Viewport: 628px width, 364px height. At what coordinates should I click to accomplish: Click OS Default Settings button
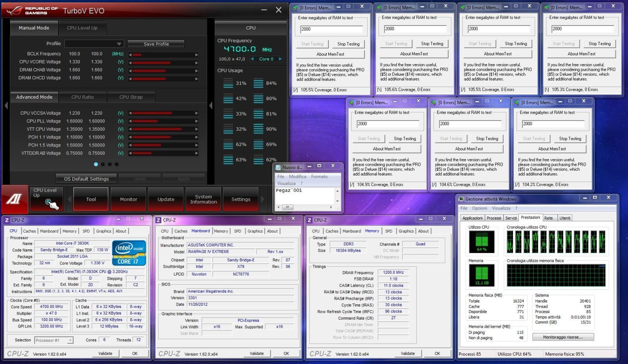pyautogui.click(x=86, y=179)
